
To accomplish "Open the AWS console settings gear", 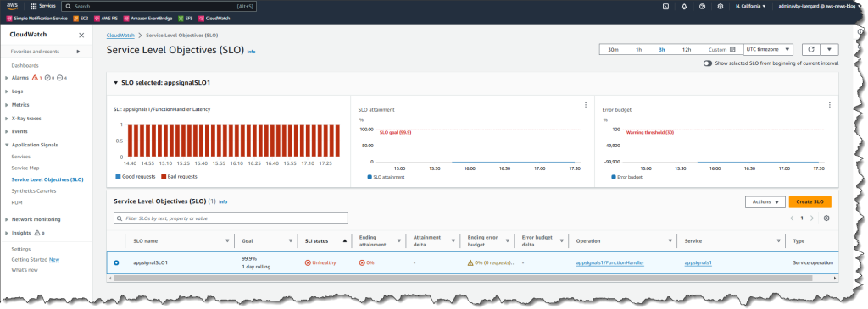I will click(x=721, y=7).
